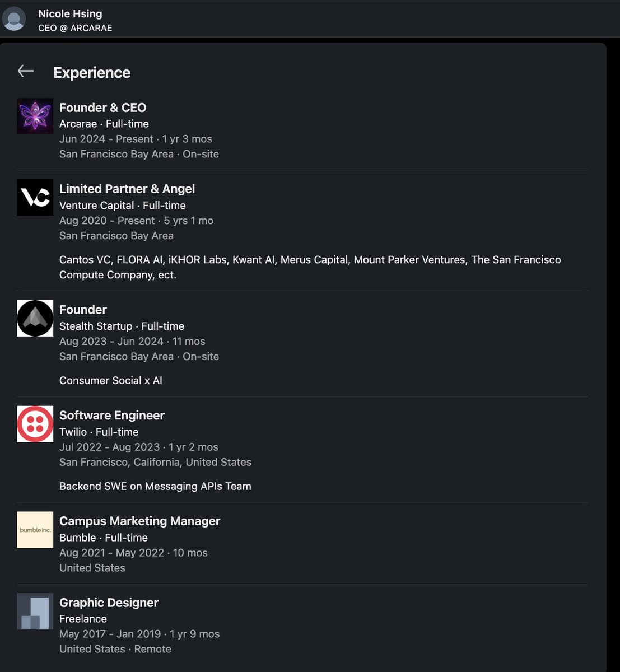Select Arcarae · Full-time company line

(104, 124)
